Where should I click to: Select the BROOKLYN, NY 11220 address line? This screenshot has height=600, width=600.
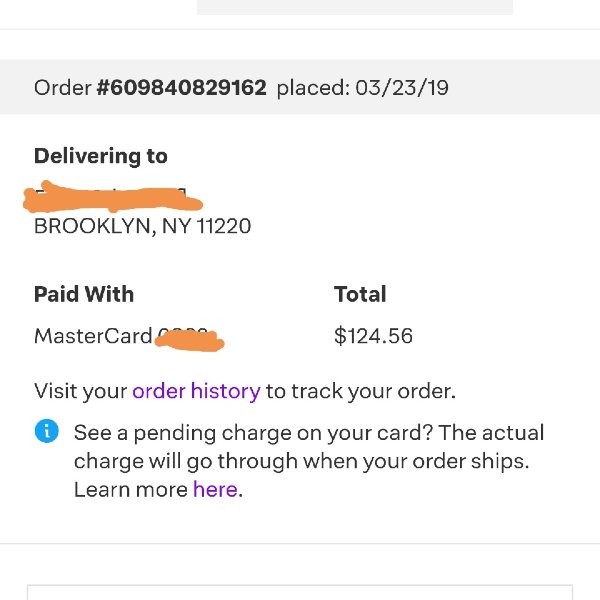142,226
